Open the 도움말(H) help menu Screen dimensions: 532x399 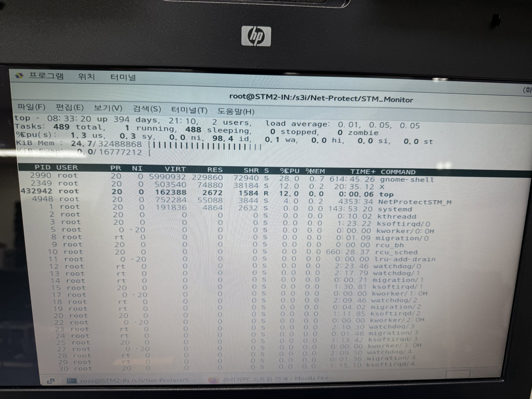pos(236,111)
